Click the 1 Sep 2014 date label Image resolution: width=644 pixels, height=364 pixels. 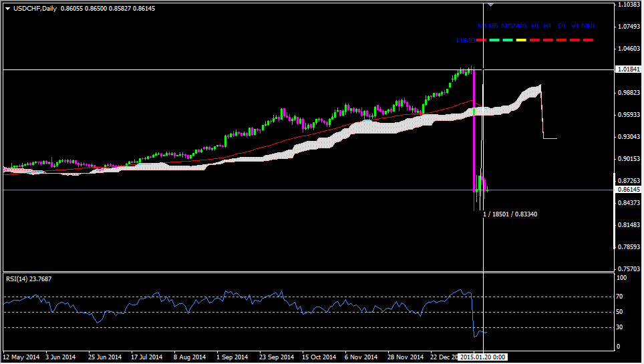232,357
